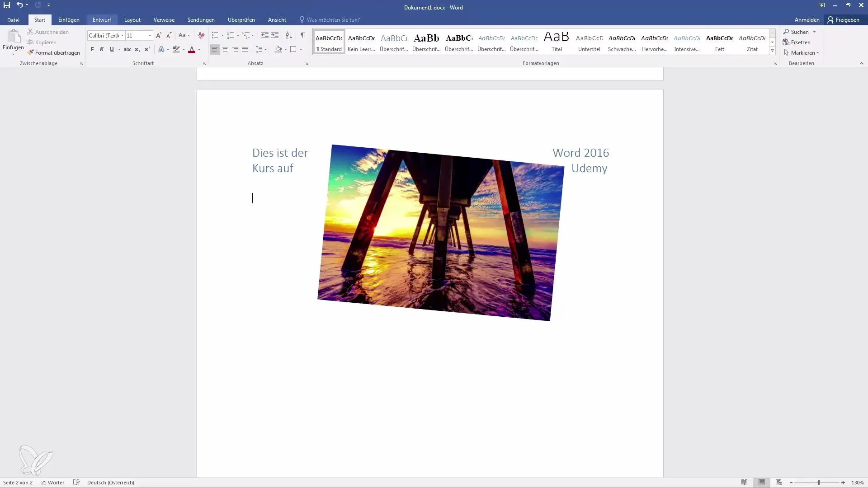
Task: Switch to Read Mode view
Action: [x=744, y=483]
